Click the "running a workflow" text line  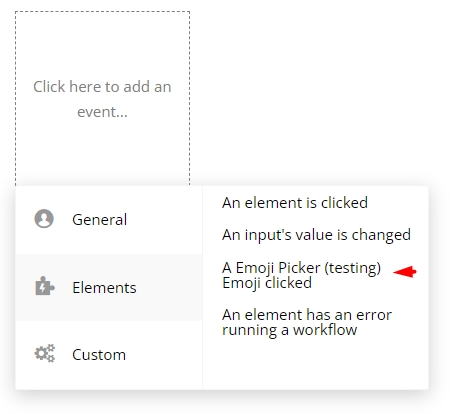[289, 330]
